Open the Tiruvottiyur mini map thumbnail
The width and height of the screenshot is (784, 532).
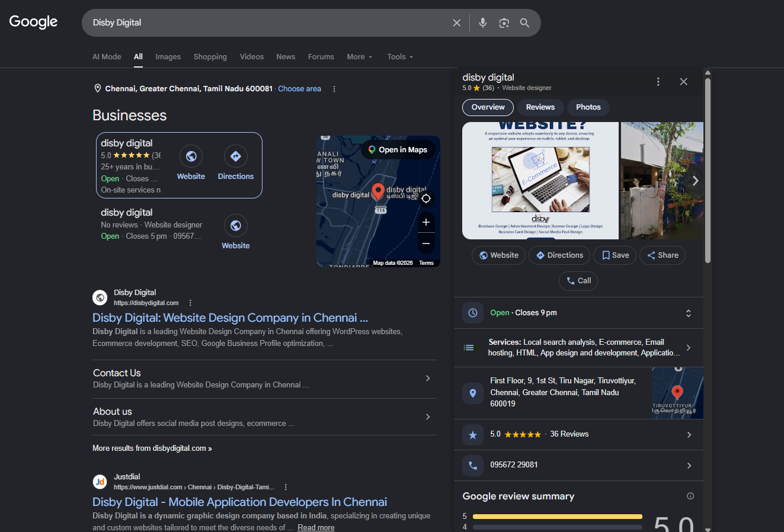[677, 393]
